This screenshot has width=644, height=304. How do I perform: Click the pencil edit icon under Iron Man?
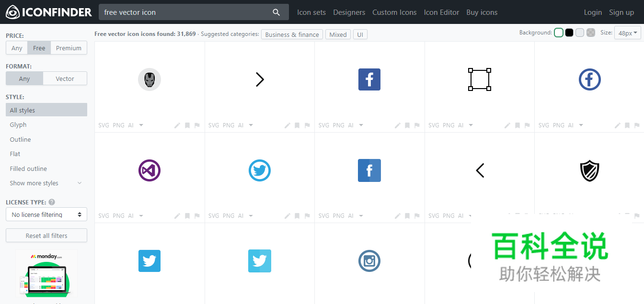177,125
